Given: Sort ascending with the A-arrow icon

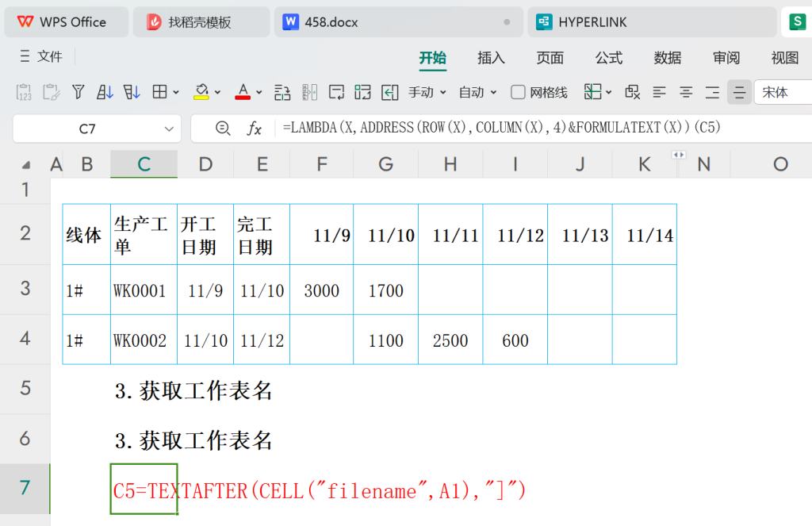Looking at the screenshot, I should [105, 92].
